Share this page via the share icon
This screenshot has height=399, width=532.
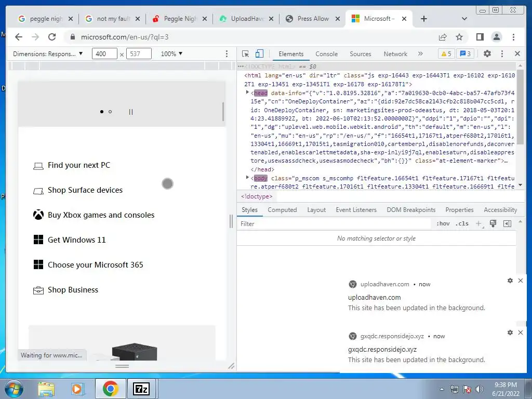[443, 37]
